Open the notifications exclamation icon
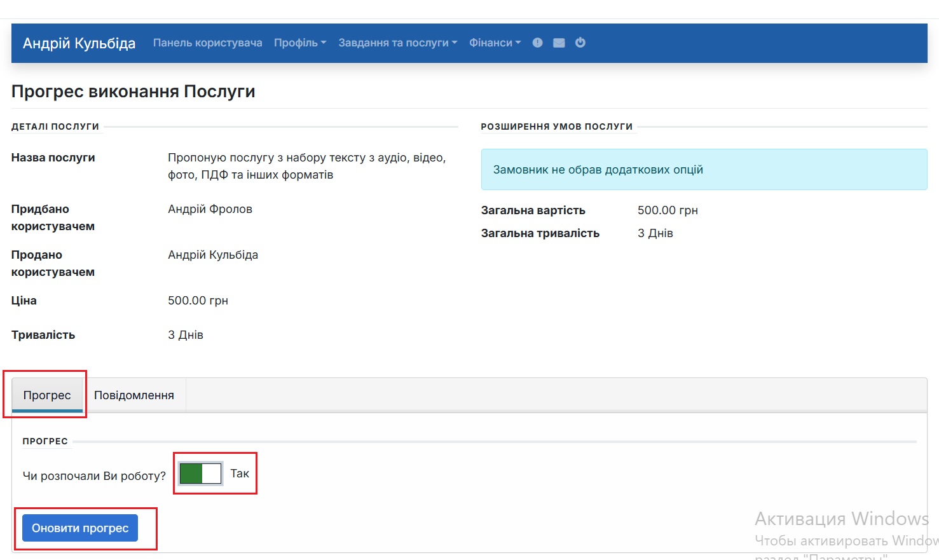The width and height of the screenshot is (939, 560). [537, 43]
